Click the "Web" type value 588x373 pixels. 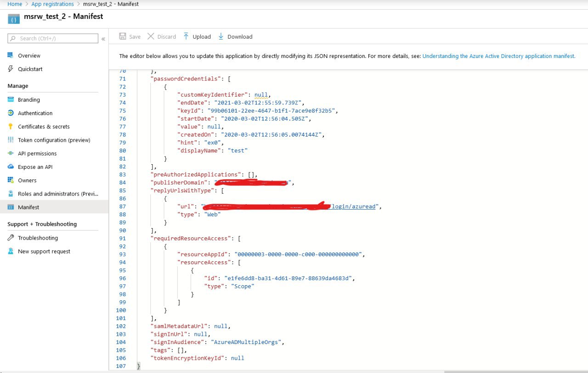[212, 215]
